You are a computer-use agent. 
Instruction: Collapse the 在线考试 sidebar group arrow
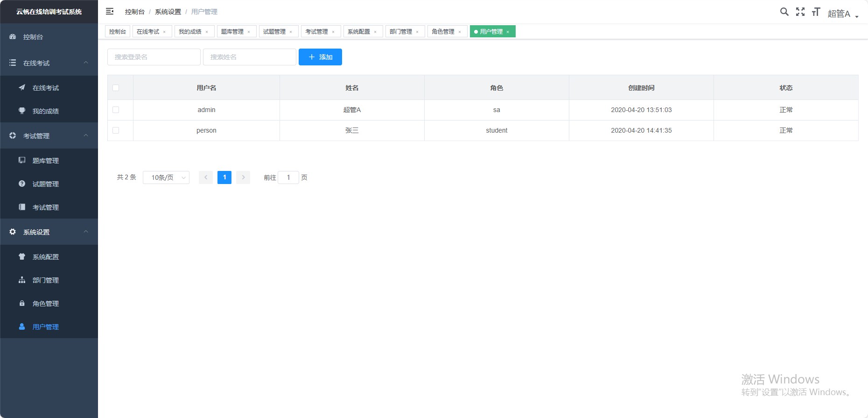[x=86, y=63]
